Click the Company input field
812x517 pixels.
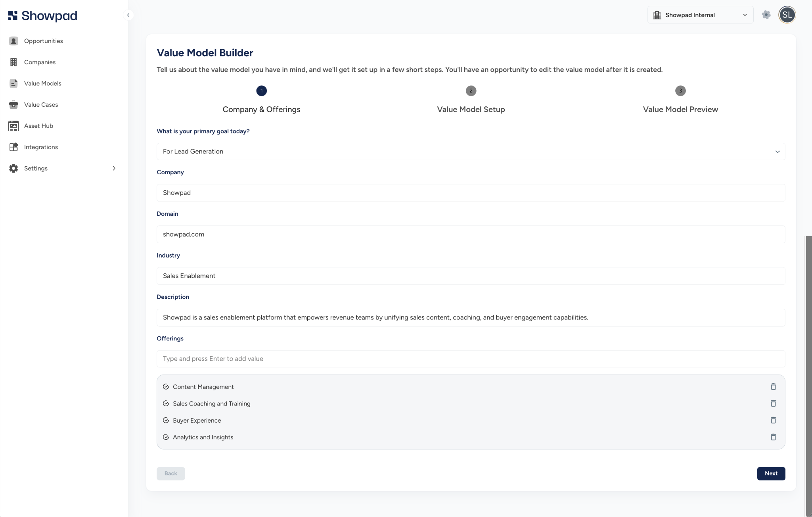pyautogui.click(x=471, y=193)
